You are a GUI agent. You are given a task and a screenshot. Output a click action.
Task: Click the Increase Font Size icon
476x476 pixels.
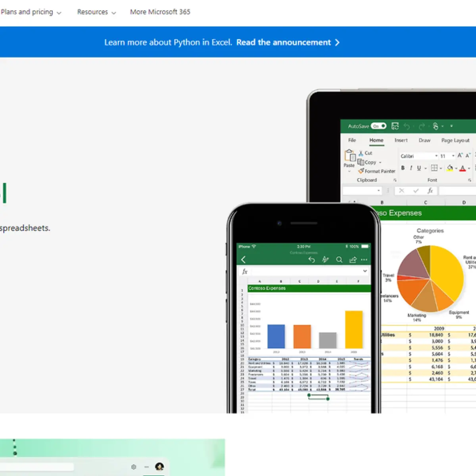pyautogui.click(x=460, y=155)
